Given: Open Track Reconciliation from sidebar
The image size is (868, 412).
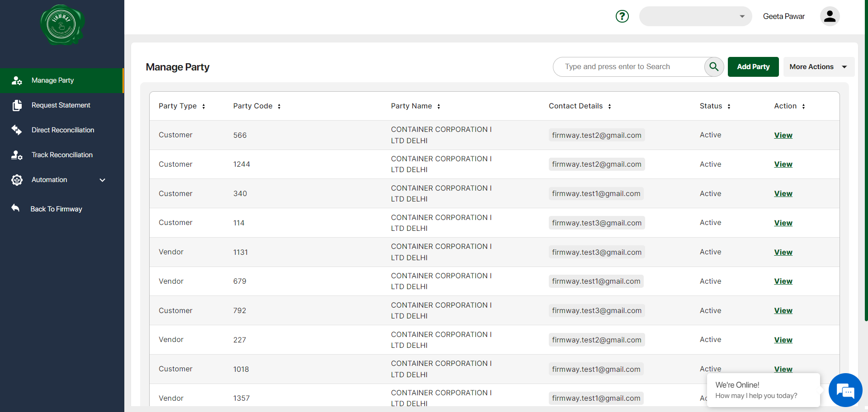Looking at the screenshot, I should [x=62, y=155].
